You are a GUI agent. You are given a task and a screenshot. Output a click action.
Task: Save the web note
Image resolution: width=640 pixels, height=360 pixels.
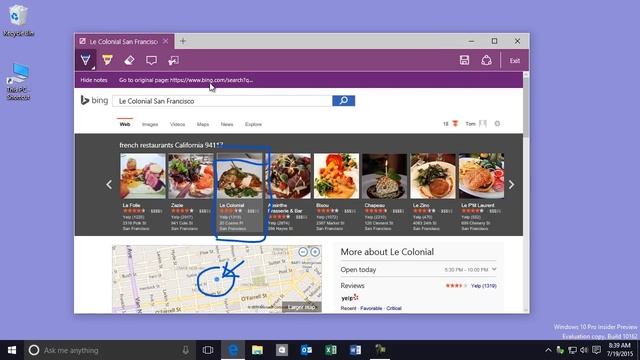[x=464, y=60]
